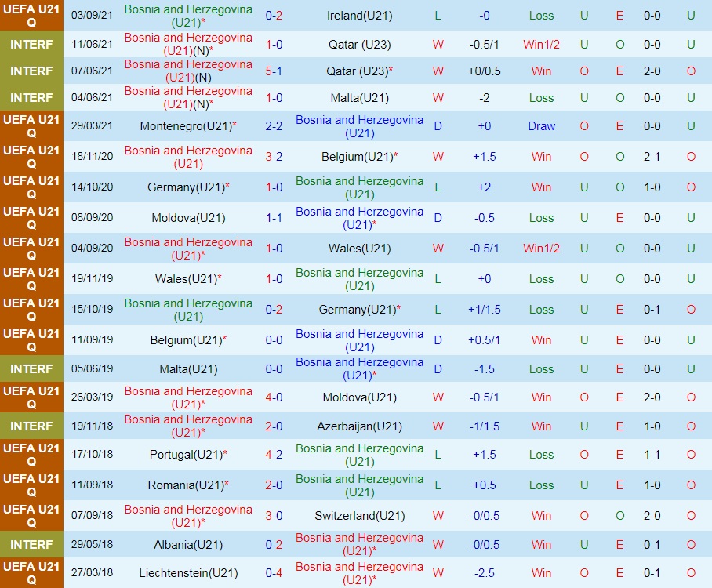This screenshot has height=588, width=712.
Task: Open Germany(U21) away team on 15/10/19
Action: click(359, 310)
